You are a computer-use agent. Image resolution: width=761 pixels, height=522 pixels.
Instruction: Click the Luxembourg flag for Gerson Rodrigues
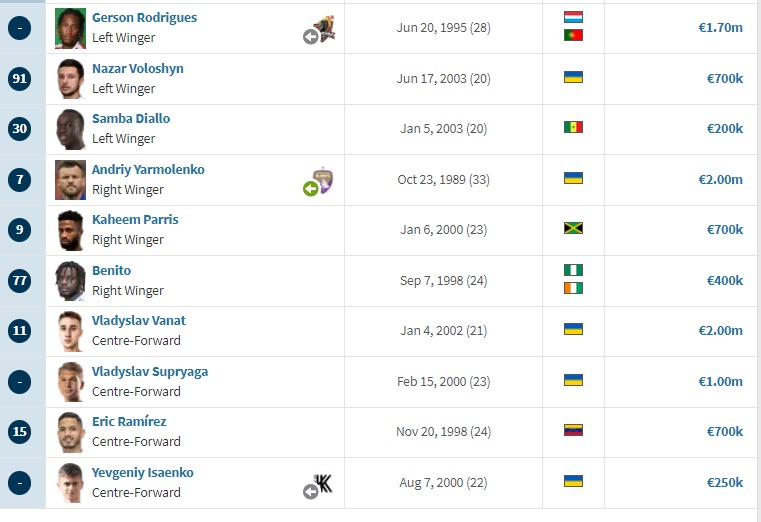[573, 17]
